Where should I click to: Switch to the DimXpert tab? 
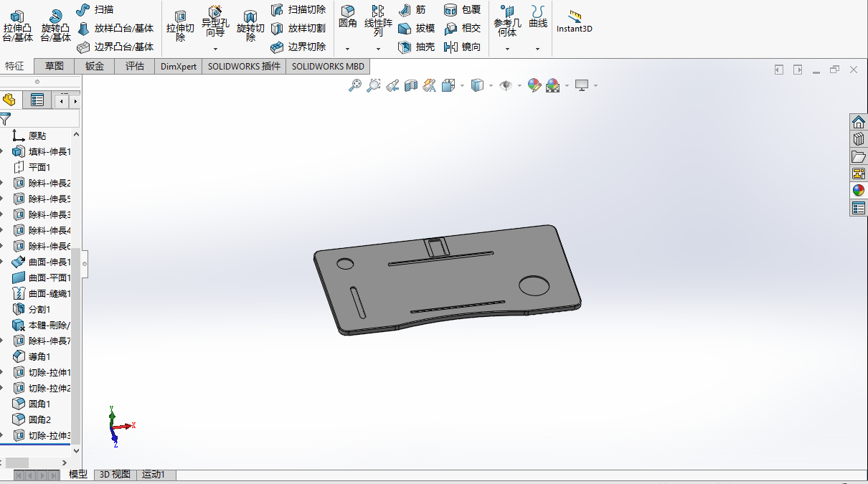179,66
